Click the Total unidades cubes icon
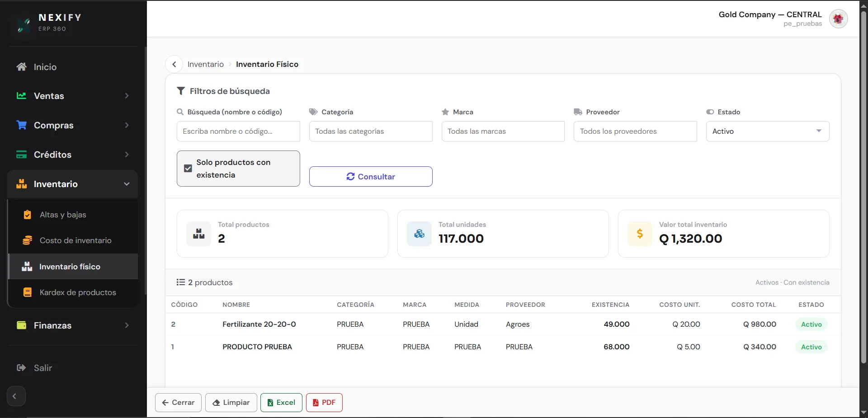The image size is (868, 418). pyautogui.click(x=420, y=234)
